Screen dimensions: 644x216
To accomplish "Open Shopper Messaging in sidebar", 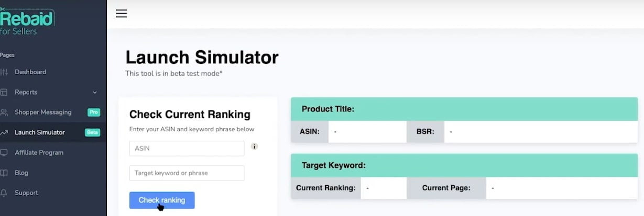I will [x=43, y=112].
